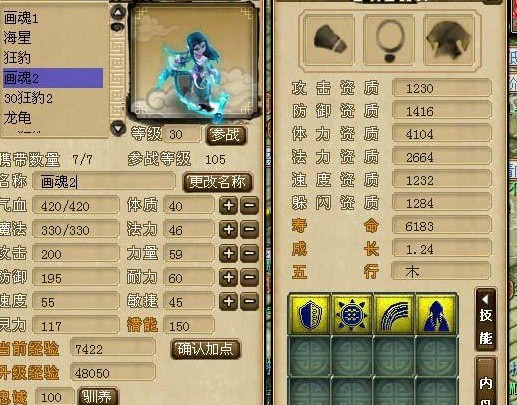Click the 参战 button
The height and width of the screenshot is (405, 517).
(x=226, y=135)
